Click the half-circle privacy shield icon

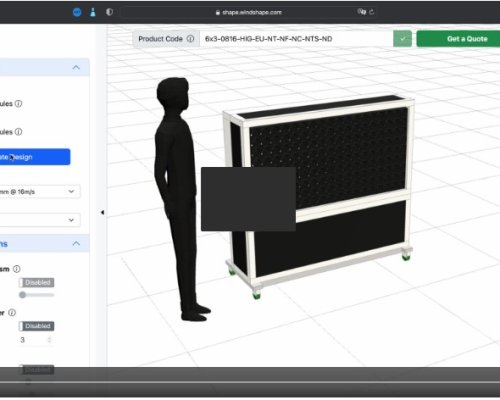[109, 12]
